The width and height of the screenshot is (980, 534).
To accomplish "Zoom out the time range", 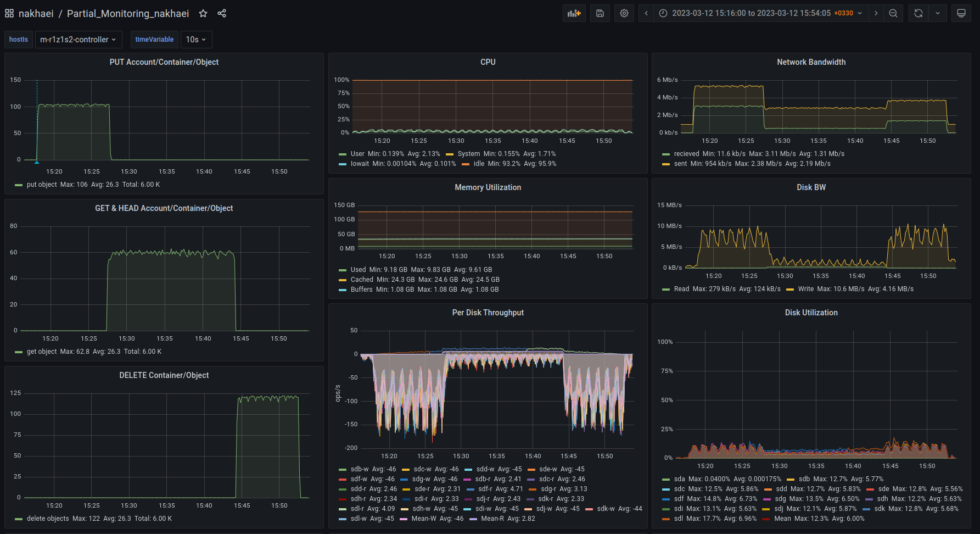I will [893, 13].
